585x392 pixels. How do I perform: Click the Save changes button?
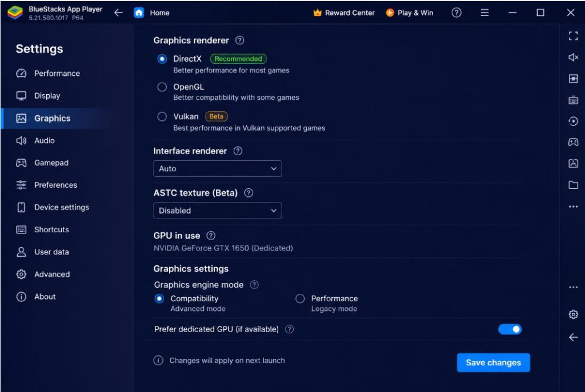point(493,362)
